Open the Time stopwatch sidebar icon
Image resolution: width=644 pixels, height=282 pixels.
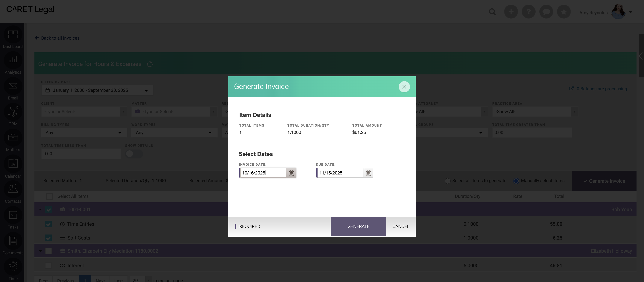click(x=13, y=266)
